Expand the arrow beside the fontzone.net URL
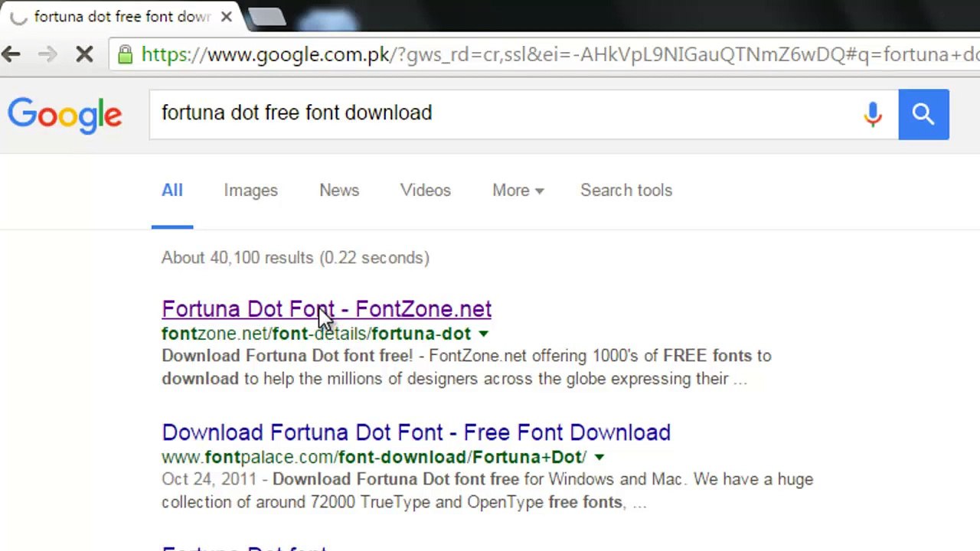The height and width of the screenshot is (551, 980). pos(483,334)
